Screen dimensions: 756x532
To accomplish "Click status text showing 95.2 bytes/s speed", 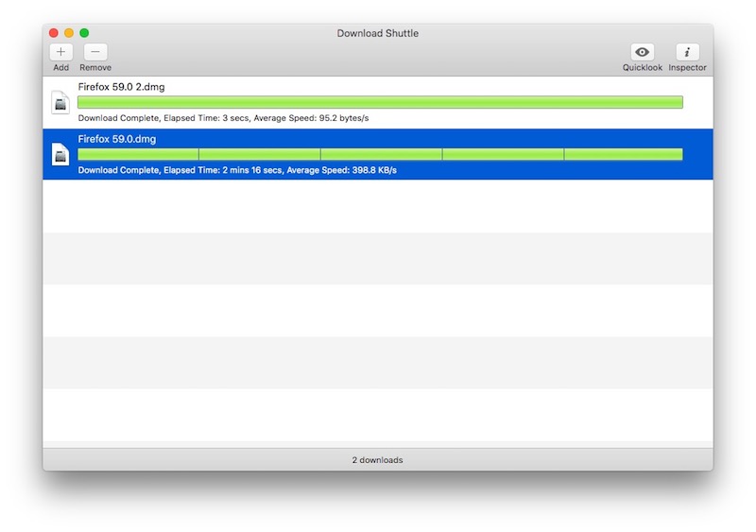I will [223, 118].
